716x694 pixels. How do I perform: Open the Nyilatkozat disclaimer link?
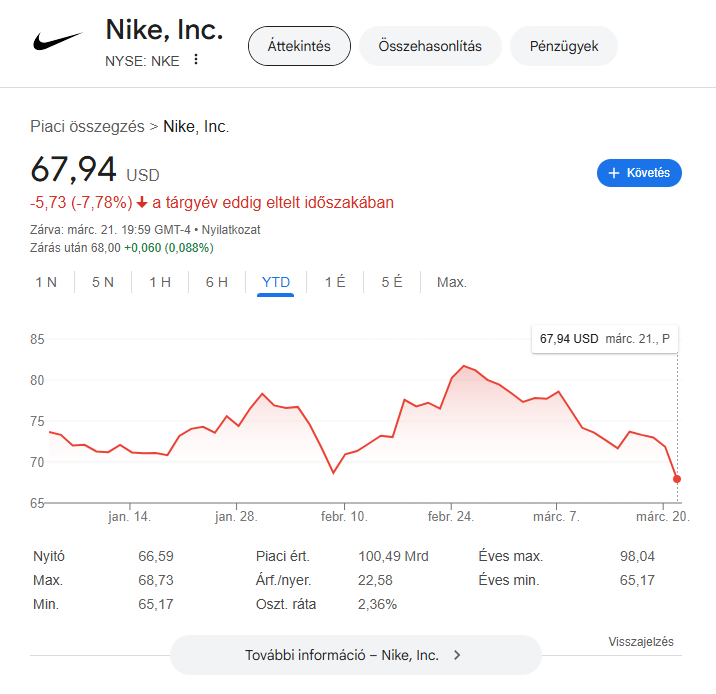[232, 229]
